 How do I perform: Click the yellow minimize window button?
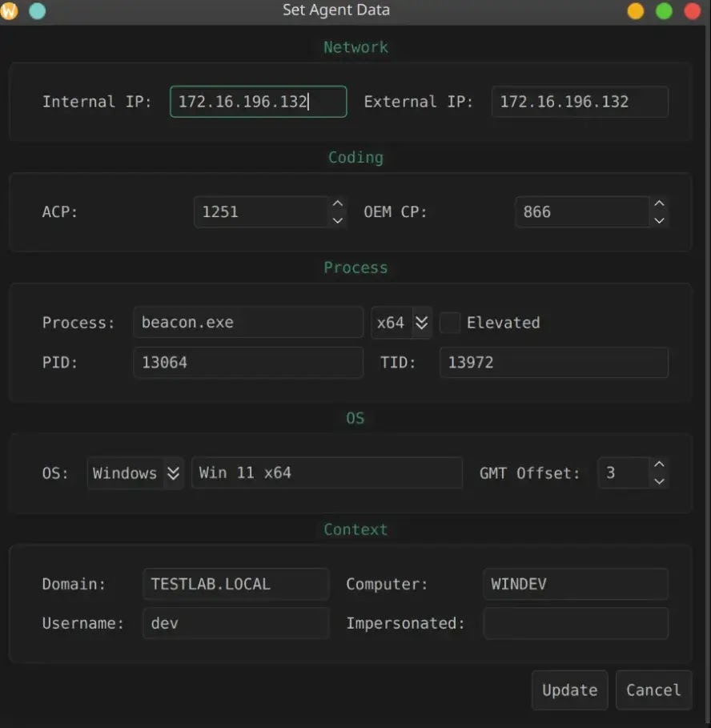tap(636, 11)
